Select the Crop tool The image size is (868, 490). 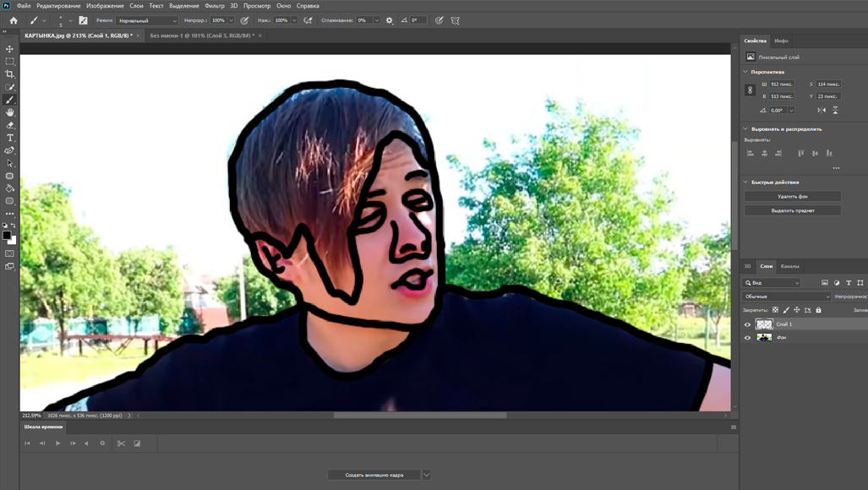[x=10, y=74]
